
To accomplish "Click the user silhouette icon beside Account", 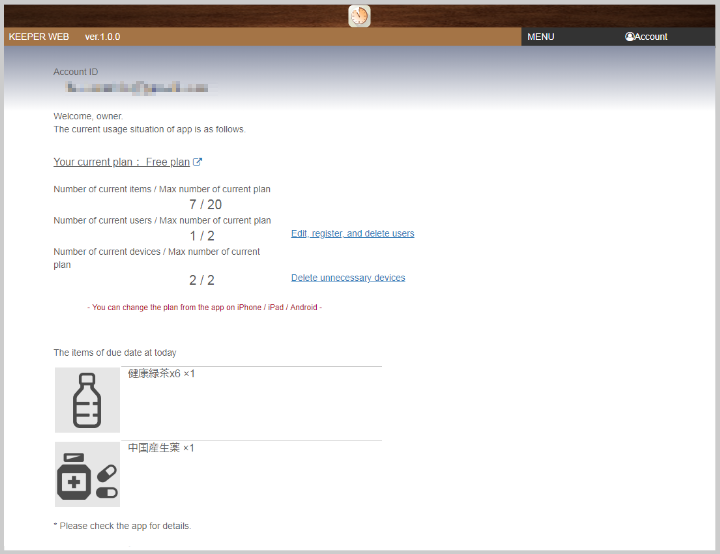I will [x=630, y=37].
